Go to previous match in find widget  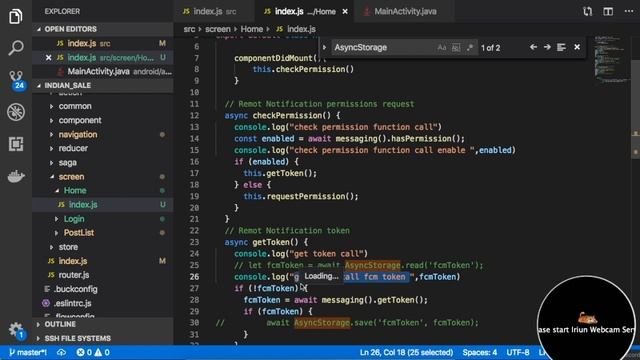533,47
